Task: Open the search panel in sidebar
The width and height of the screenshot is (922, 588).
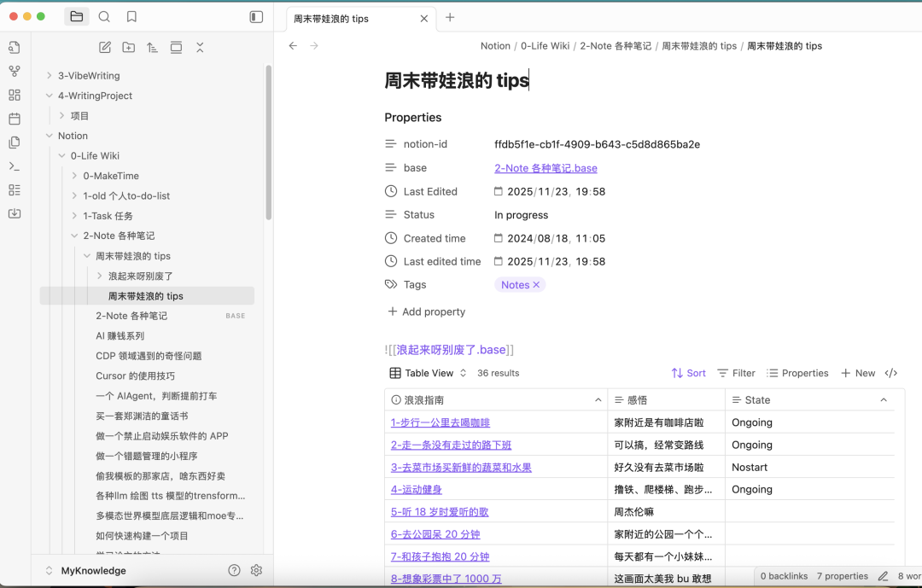Action: (x=104, y=17)
